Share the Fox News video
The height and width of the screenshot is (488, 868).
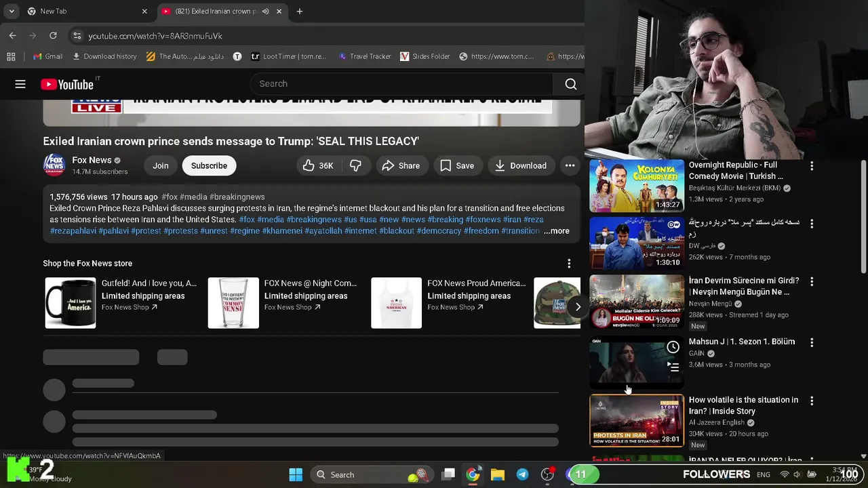(x=401, y=165)
